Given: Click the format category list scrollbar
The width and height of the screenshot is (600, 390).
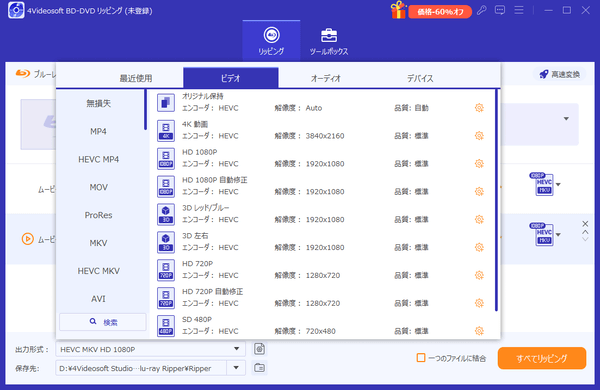Looking at the screenshot, I should (x=145, y=110).
